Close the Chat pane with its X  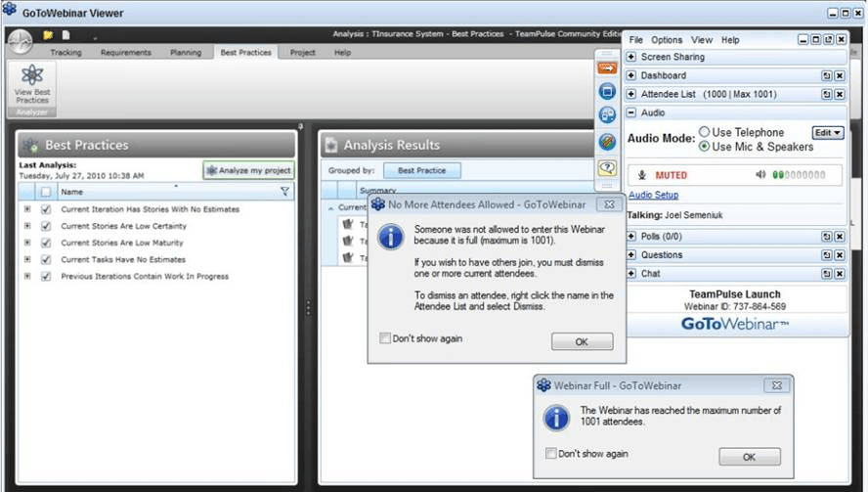840,274
